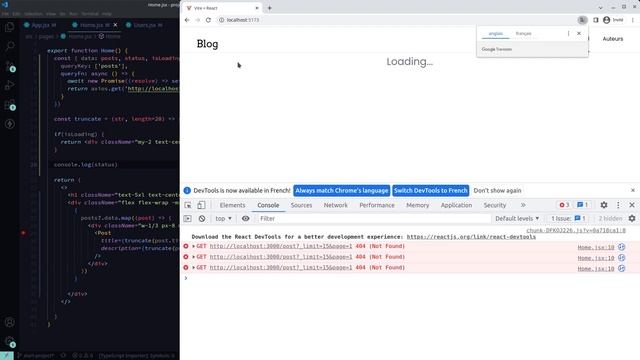640x360 pixels.
Task: Close the Home.jsx editor tab
Action: coord(115,25)
